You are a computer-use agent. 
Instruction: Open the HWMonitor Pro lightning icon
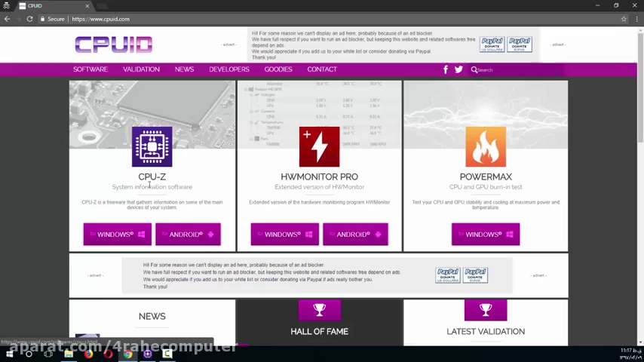pos(319,147)
